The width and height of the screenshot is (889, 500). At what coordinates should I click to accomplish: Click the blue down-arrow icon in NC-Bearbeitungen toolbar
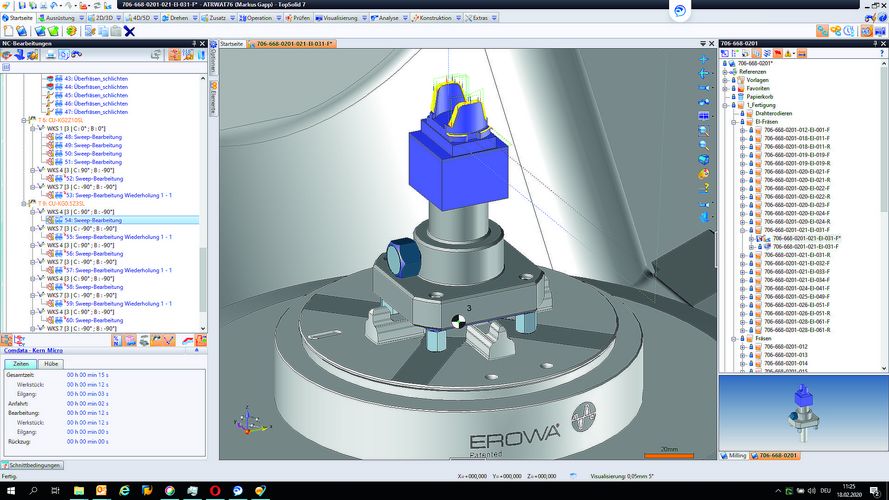[20, 54]
